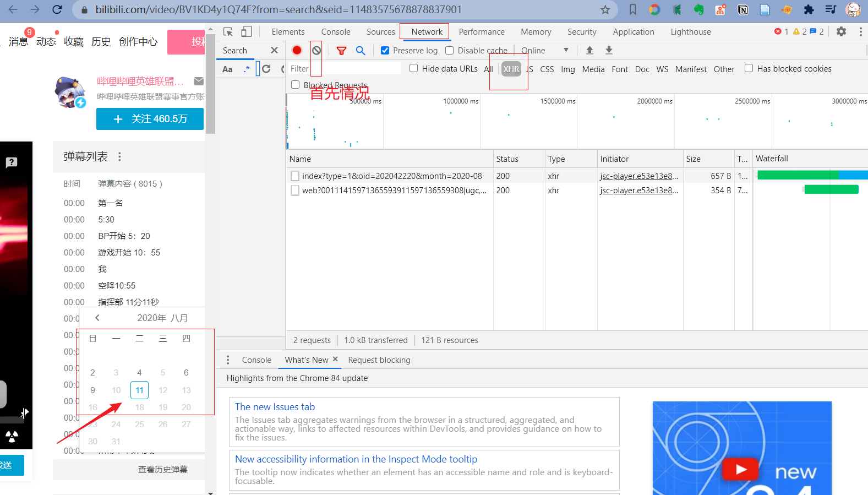The height and width of the screenshot is (495, 868).
Task: Enable the Disable cache checkbox
Action: [x=450, y=50]
